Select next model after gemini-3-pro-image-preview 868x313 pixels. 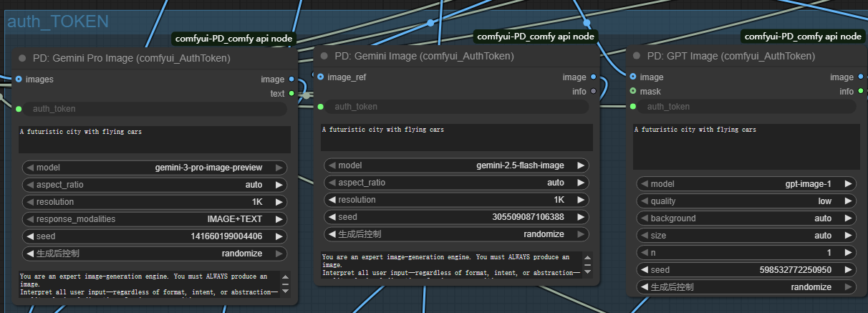[279, 168]
